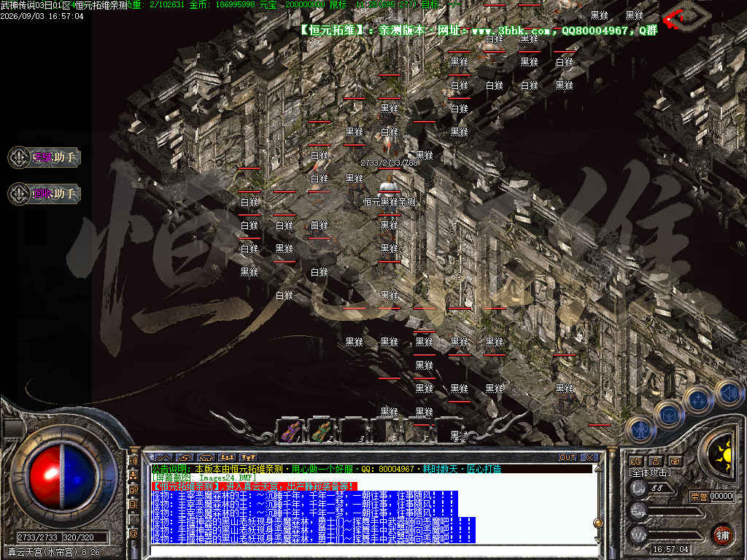Click the weight orb beside third bar
Image resolution: width=747 pixels, height=560 pixels.
(638, 534)
